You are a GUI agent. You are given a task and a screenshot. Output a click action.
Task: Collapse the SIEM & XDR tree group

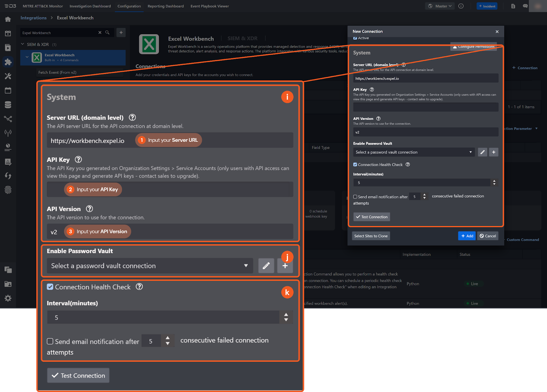point(23,44)
